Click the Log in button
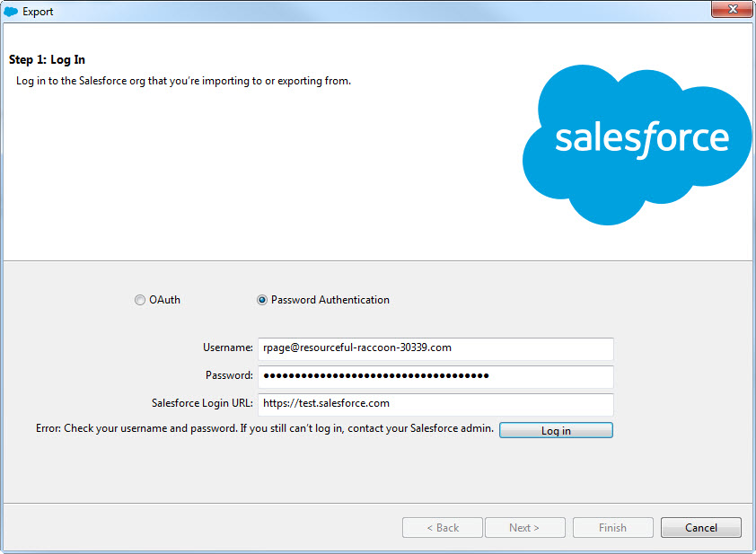The image size is (756, 554). point(556,430)
